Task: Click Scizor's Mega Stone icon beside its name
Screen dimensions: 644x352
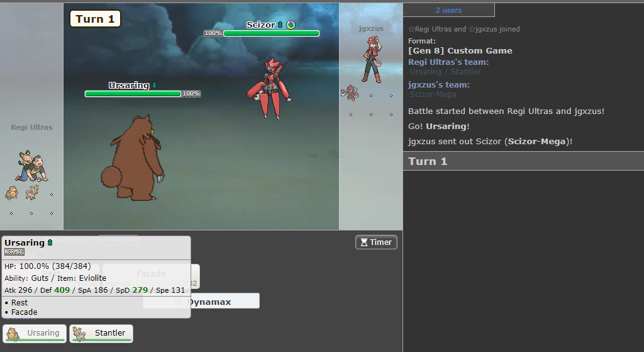Action: pos(291,25)
